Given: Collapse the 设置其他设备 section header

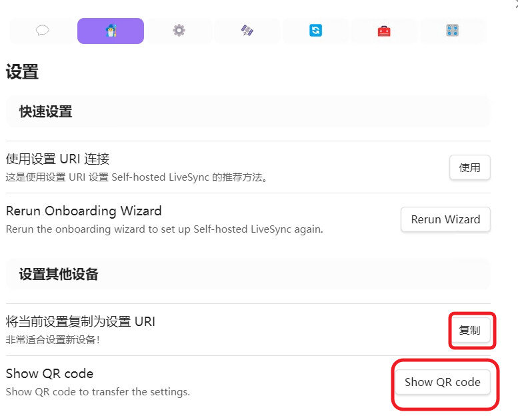Looking at the screenshot, I should 248,274.
